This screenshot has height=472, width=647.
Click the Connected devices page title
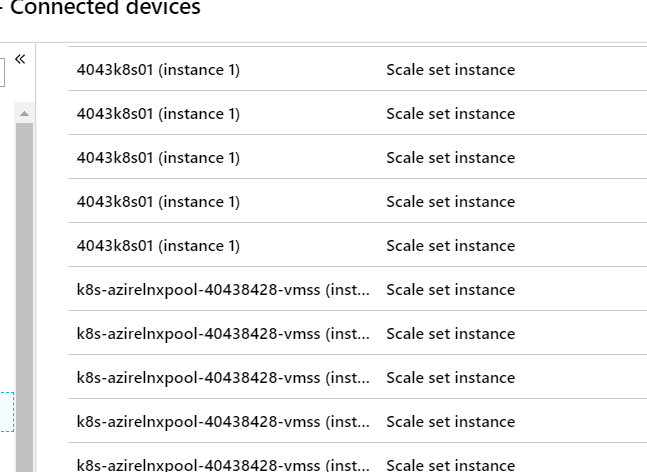[x=105, y=7]
